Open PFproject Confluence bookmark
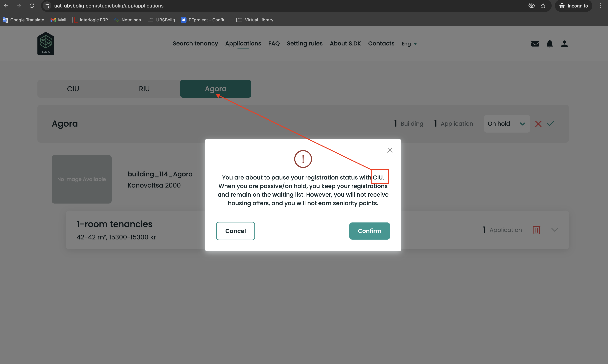 pyautogui.click(x=205, y=20)
